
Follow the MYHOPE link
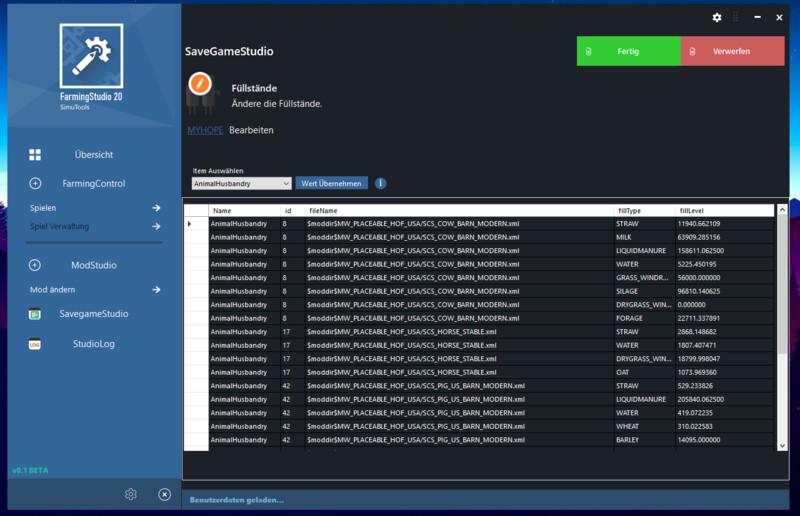click(205, 130)
